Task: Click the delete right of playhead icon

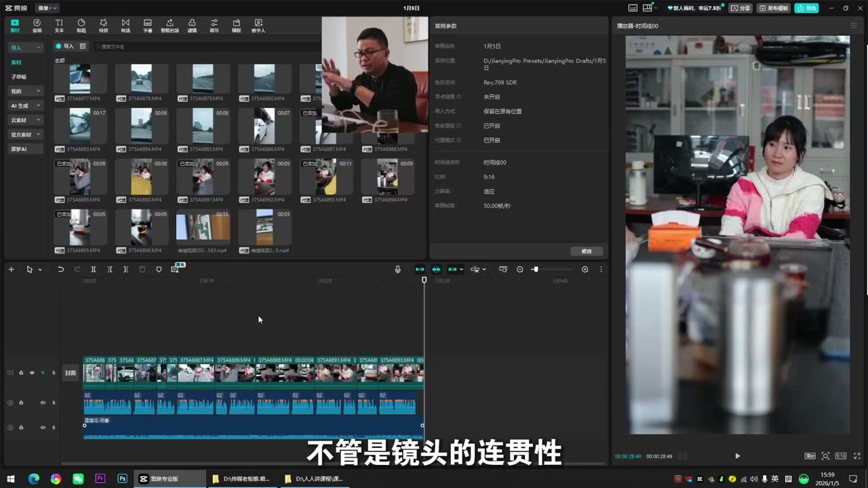Action: (x=126, y=269)
